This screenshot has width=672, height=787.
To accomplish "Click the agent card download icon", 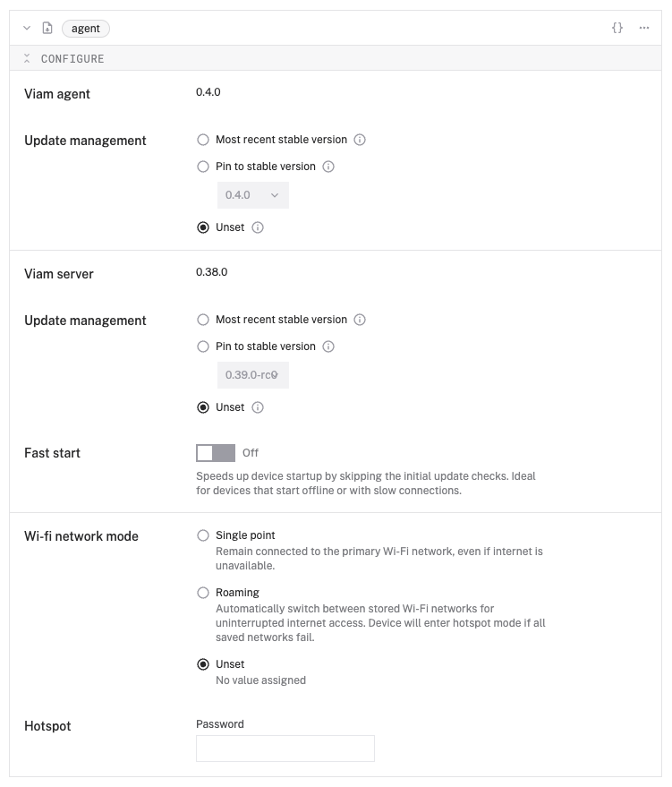I will point(47,29).
